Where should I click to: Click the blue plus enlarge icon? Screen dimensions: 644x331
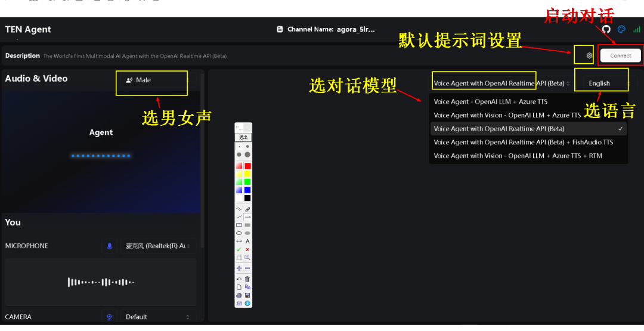click(x=239, y=268)
